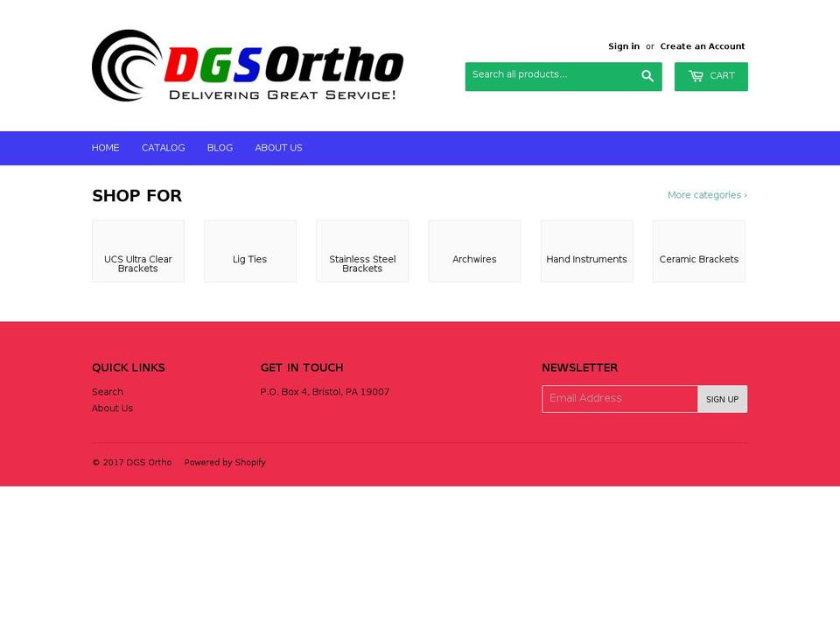Click the Sign Up button
Image resolution: width=840 pixels, height=630 pixels.
point(722,399)
